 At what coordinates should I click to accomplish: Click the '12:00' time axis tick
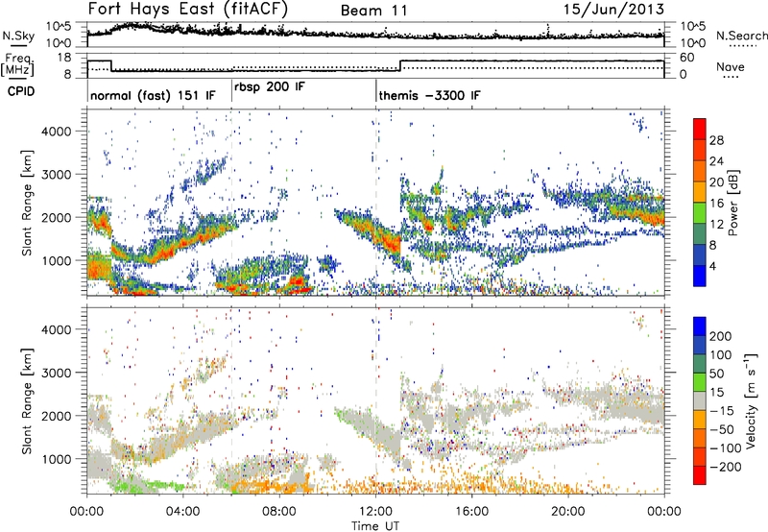[375, 512]
